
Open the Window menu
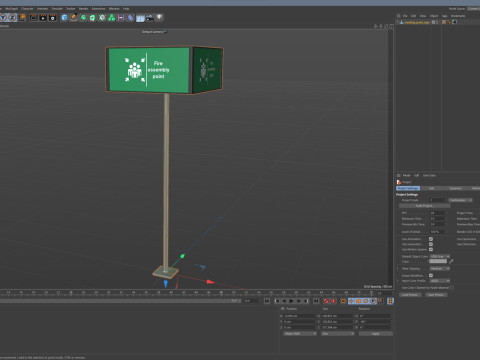114,9
